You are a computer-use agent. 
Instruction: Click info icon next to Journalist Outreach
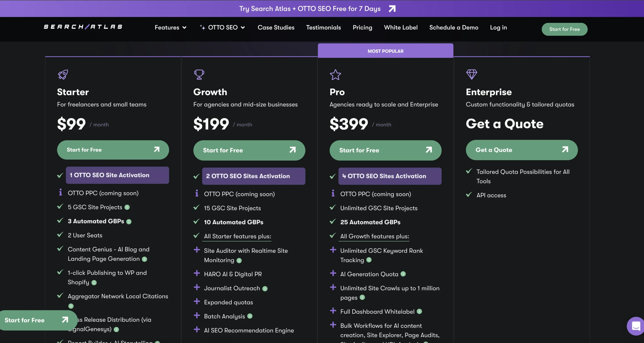pos(265,289)
